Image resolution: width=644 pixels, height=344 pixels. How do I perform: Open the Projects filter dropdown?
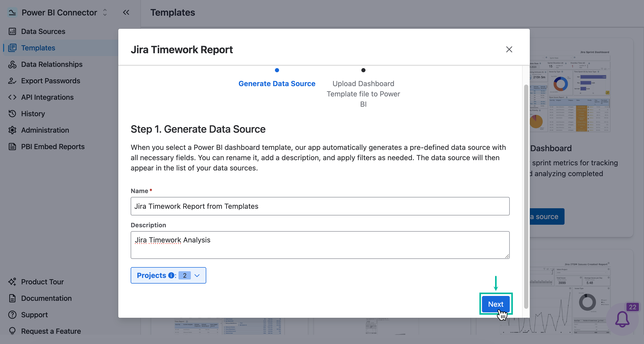click(168, 275)
